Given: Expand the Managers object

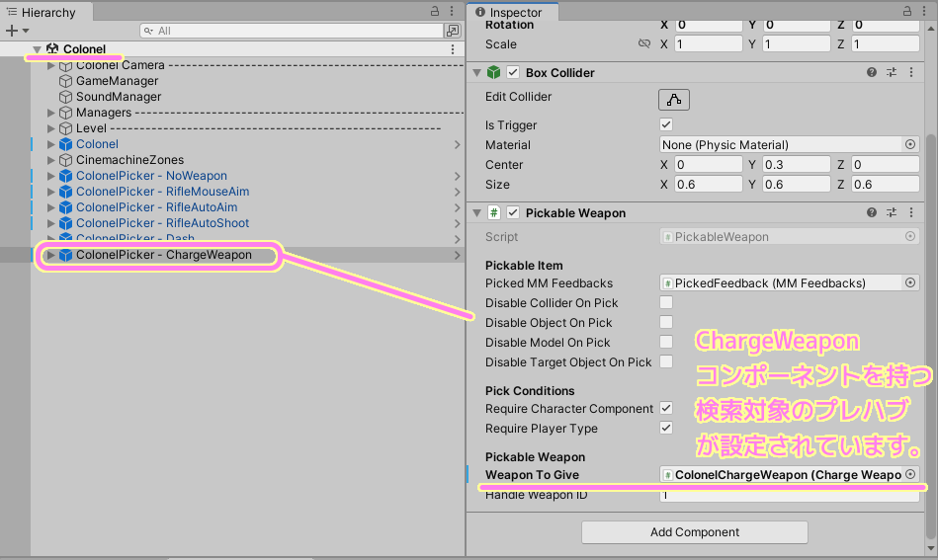Looking at the screenshot, I should click(x=50, y=113).
